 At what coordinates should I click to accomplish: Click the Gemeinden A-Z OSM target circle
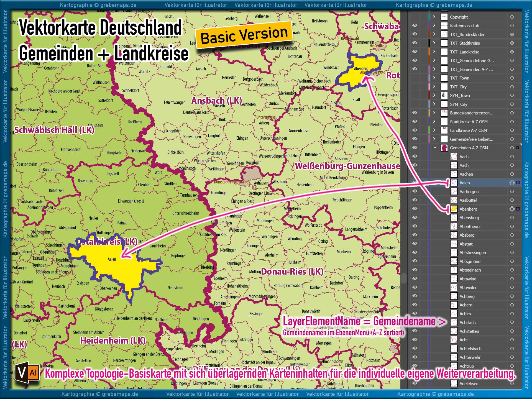(512, 148)
